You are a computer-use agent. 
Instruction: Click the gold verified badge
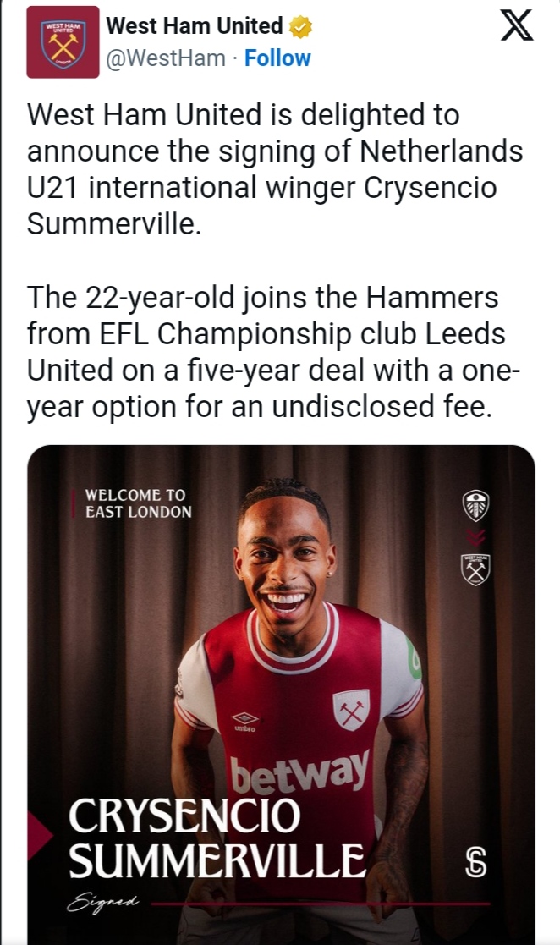tap(300, 27)
